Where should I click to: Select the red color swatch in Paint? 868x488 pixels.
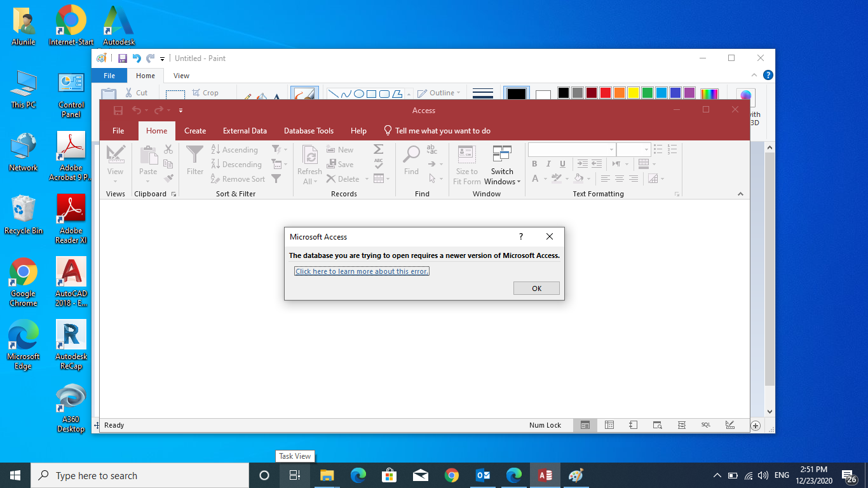tap(605, 93)
